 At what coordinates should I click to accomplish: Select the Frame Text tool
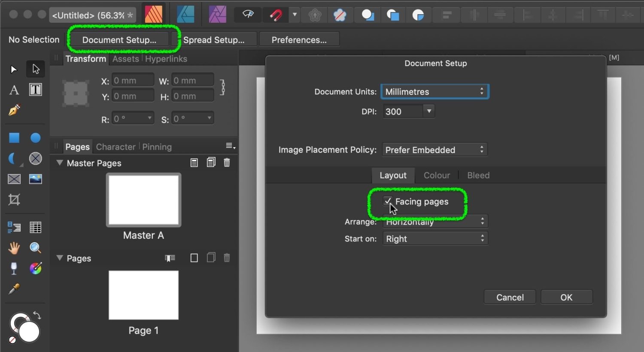click(x=35, y=90)
